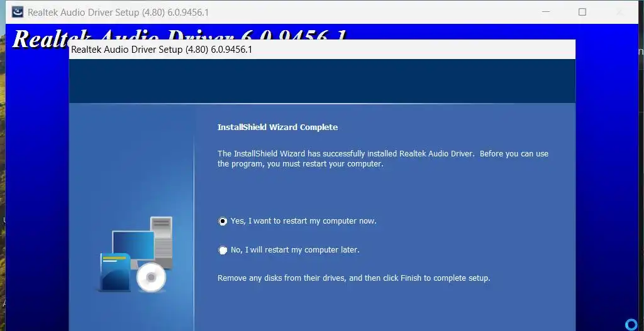
Task: Close the outer Realtek Audio Driver Setup window
Action: click(x=619, y=12)
